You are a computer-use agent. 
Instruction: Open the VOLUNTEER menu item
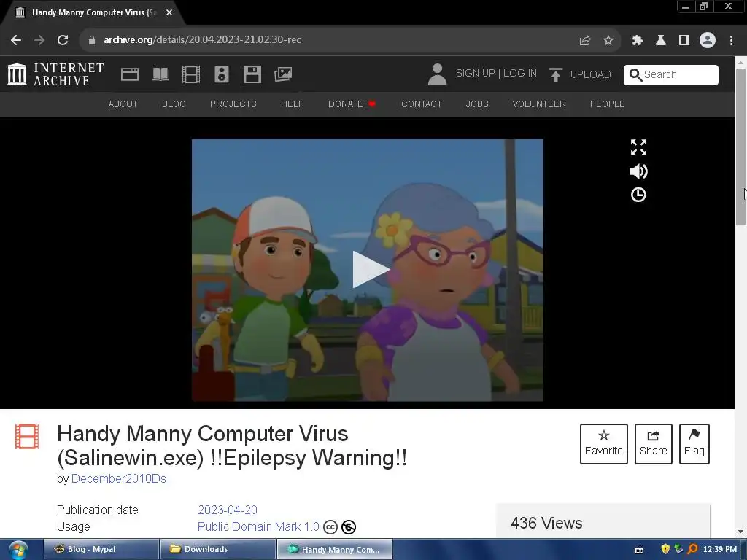(x=539, y=104)
